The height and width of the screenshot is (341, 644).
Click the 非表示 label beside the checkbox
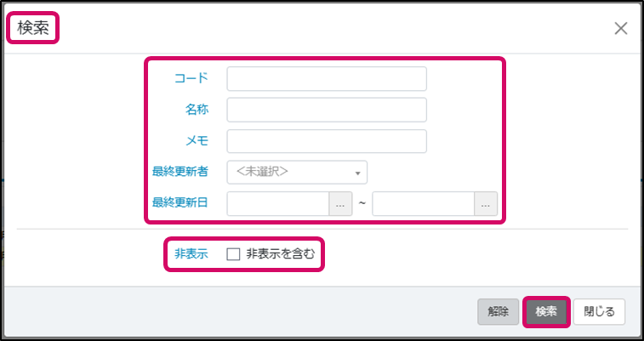coord(191,254)
